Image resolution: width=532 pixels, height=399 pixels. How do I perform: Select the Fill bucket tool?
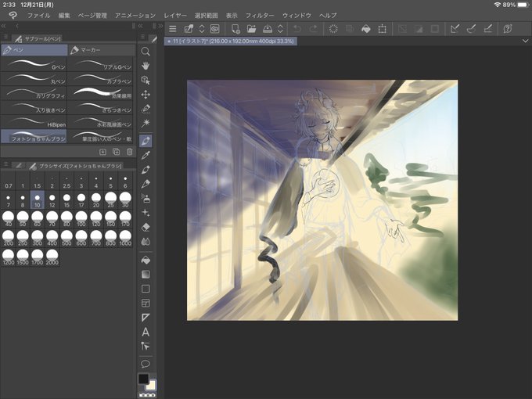tap(146, 260)
